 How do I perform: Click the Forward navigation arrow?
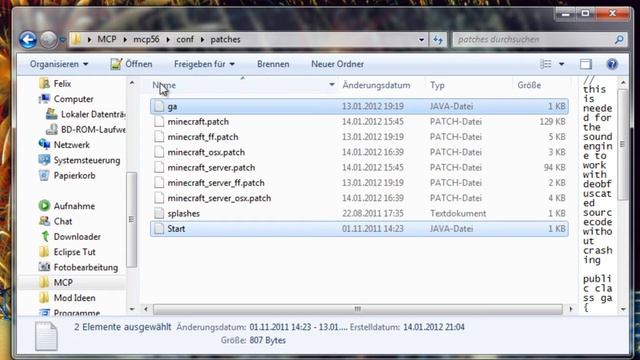(x=48, y=40)
